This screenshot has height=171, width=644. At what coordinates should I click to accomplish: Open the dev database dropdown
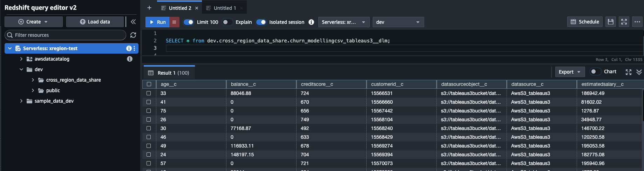[398, 22]
